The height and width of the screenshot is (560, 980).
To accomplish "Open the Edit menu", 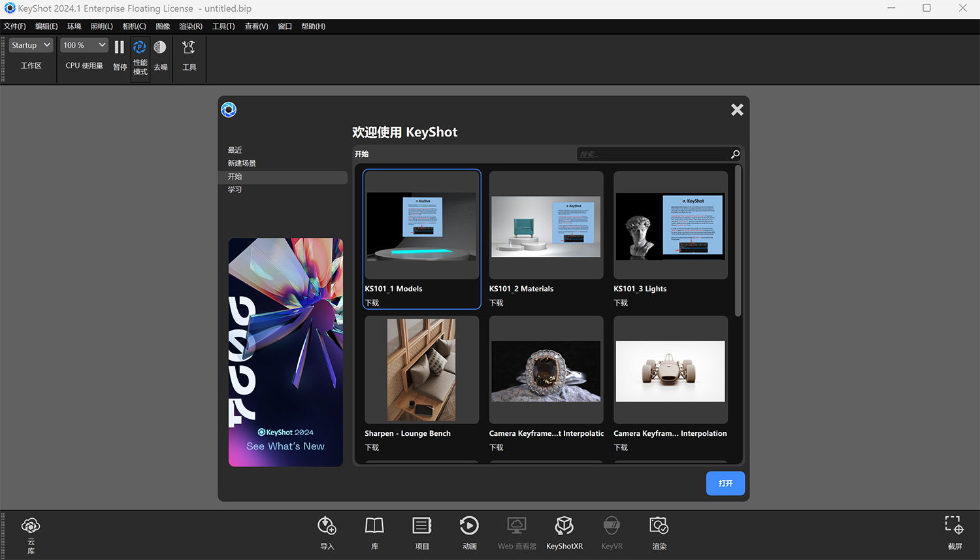I will click(x=46, y=26).
